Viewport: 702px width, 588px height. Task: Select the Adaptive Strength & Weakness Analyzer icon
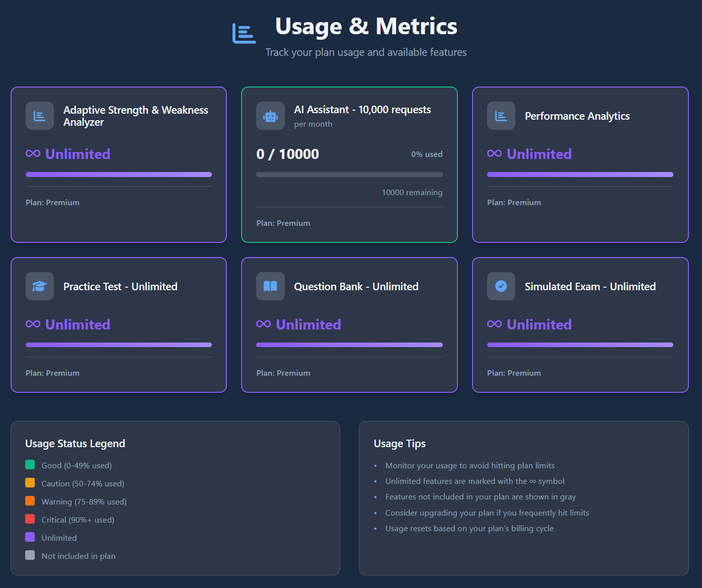tap(39, 116)
